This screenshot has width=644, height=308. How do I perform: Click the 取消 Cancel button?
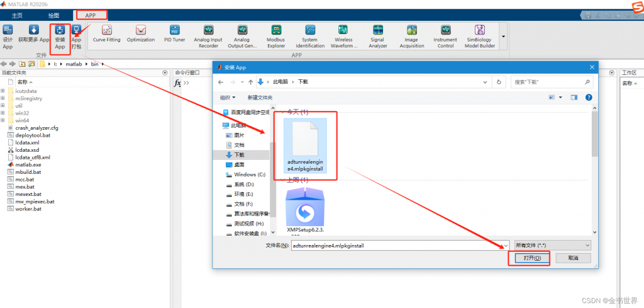click(x=573, y=258)
